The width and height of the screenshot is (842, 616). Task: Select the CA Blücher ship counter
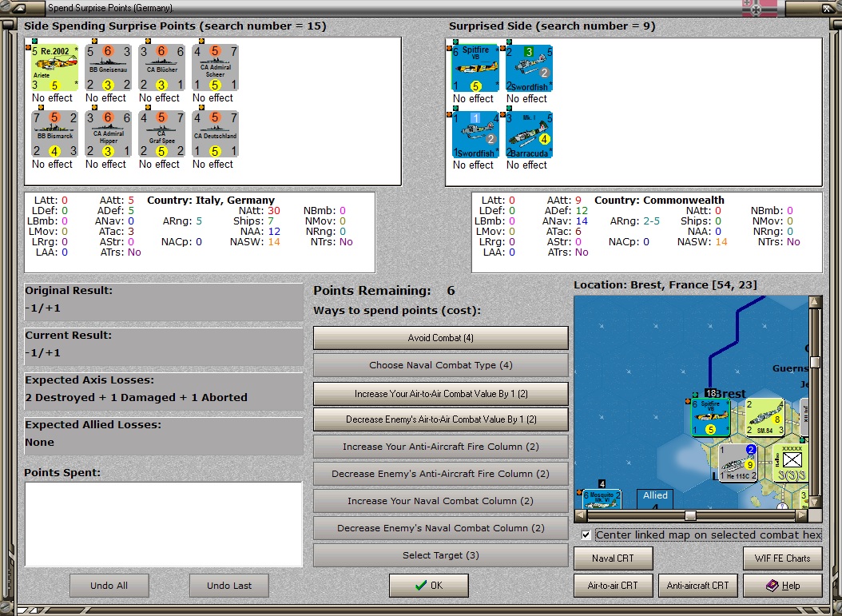click(161, 68)
